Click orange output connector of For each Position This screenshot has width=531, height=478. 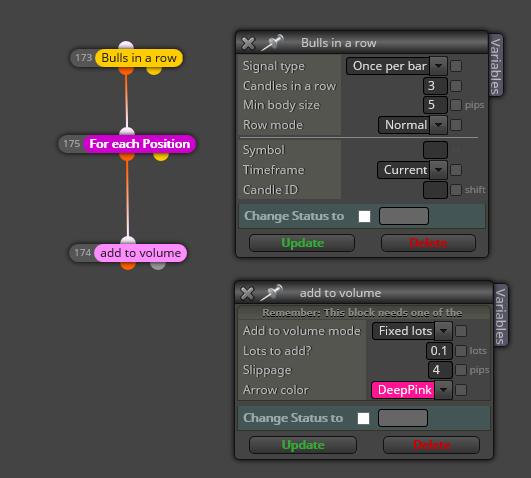(127, 156)
